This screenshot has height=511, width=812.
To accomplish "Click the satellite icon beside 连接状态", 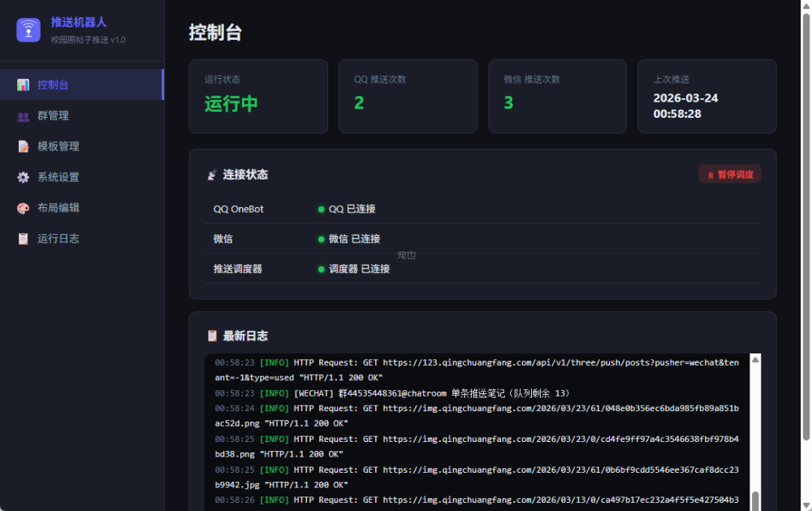I will click(212, 175).
